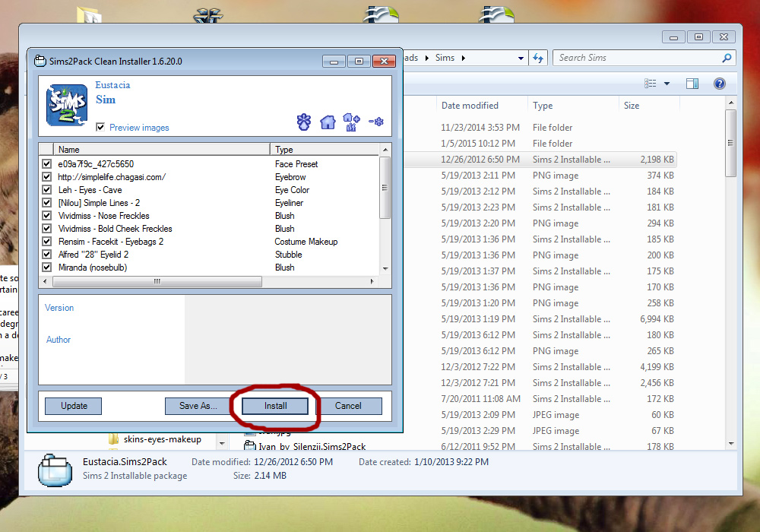
Task: Click the Preview images link text
Action: (139, 128)
